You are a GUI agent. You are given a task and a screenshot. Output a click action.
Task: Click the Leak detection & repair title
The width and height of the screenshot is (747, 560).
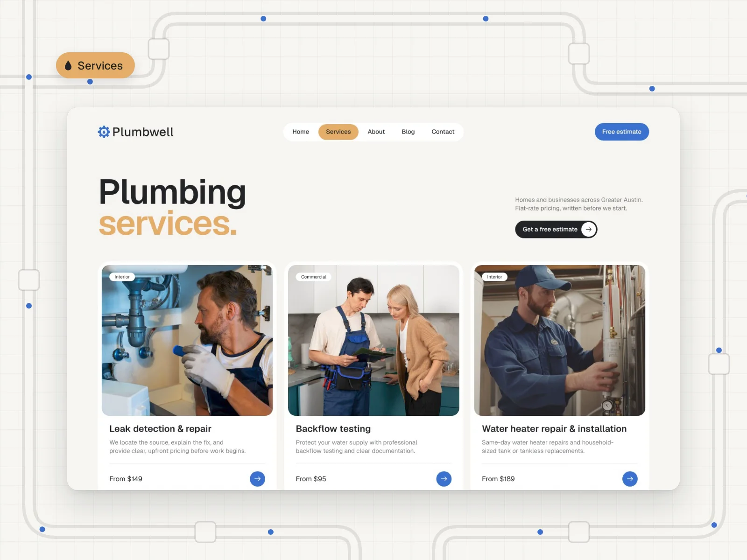[160, 428]
